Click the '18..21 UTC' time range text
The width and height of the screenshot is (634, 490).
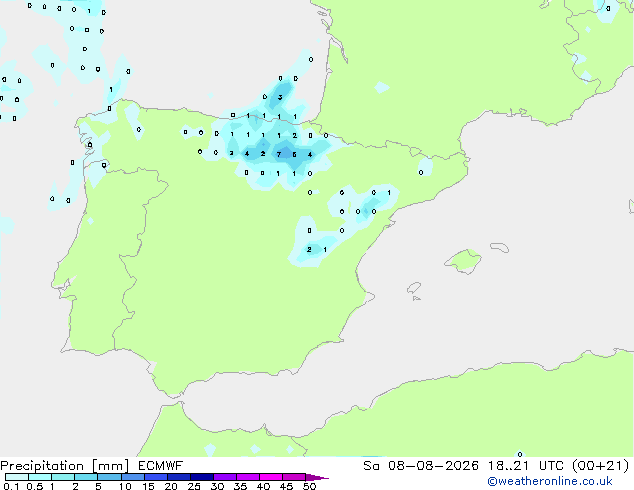(527, 466)
